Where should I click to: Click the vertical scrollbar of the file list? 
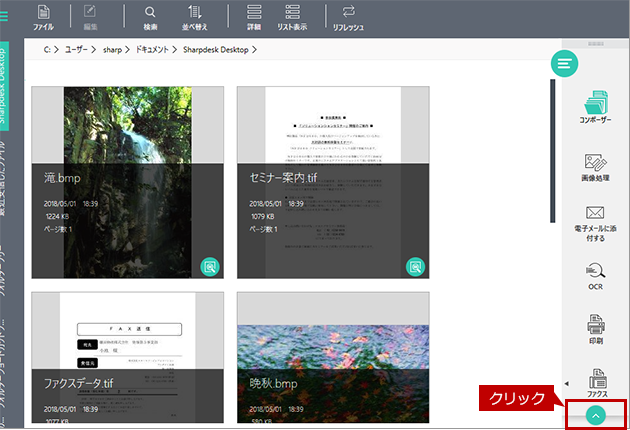[552, 151]
